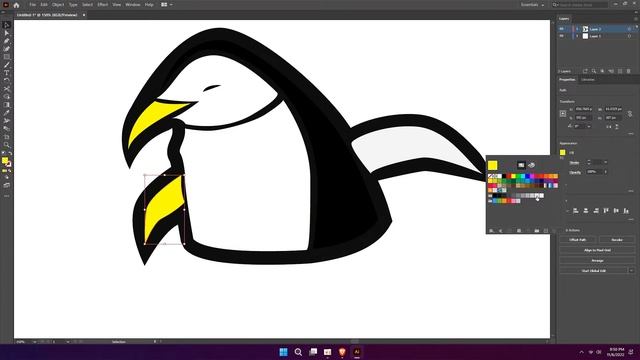This screenshot has height=360, width=640.
Task: Select the Paintbrush line tool
Action: [7, 65]
